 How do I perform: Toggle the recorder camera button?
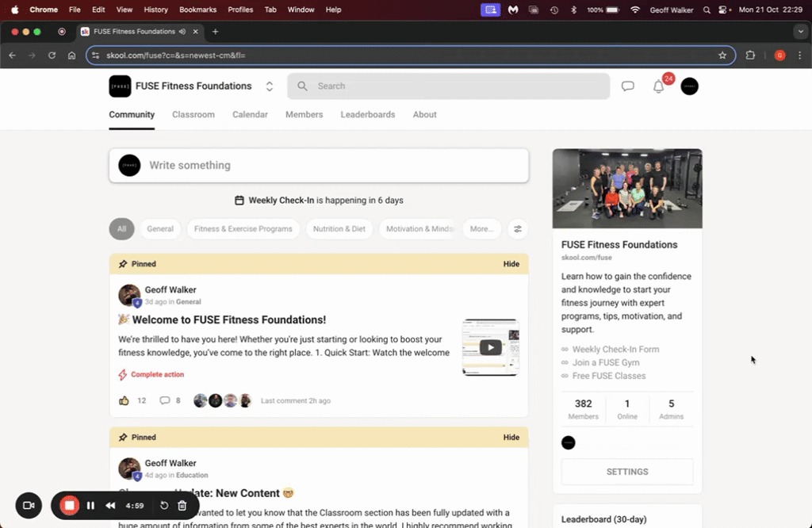click(29, 505)
